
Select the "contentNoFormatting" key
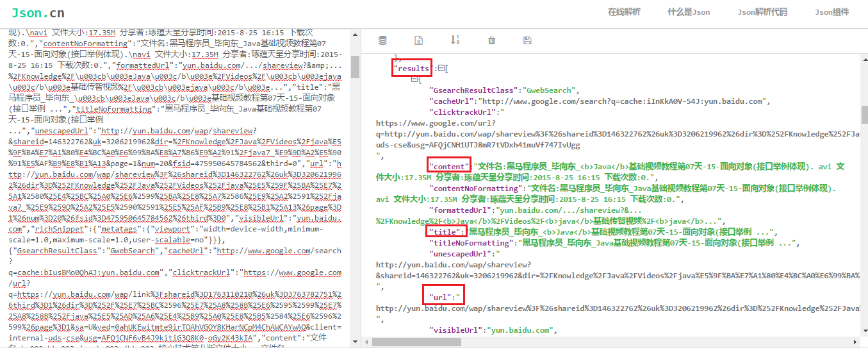(x=475, y=189)
